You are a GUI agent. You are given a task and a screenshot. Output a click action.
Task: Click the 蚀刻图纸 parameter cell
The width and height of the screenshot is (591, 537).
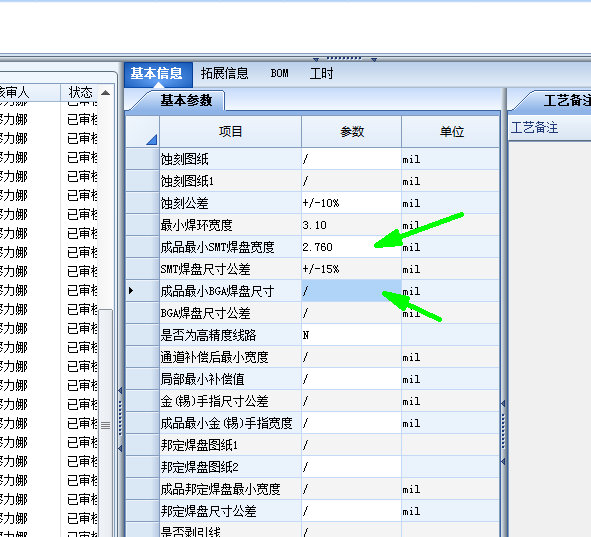point(351,159)
